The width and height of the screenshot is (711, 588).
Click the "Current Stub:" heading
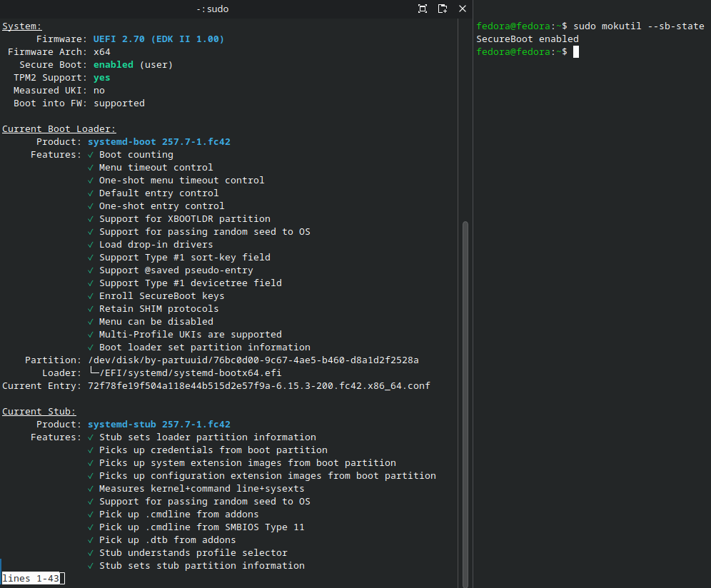tap(39, 412)
